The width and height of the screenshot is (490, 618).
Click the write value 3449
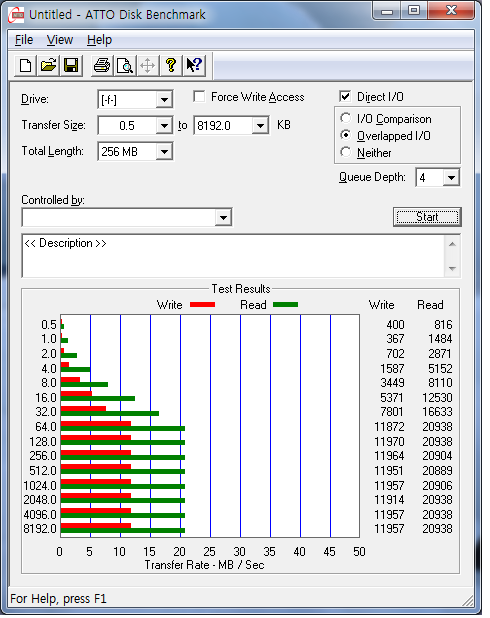tap(392, 383)
